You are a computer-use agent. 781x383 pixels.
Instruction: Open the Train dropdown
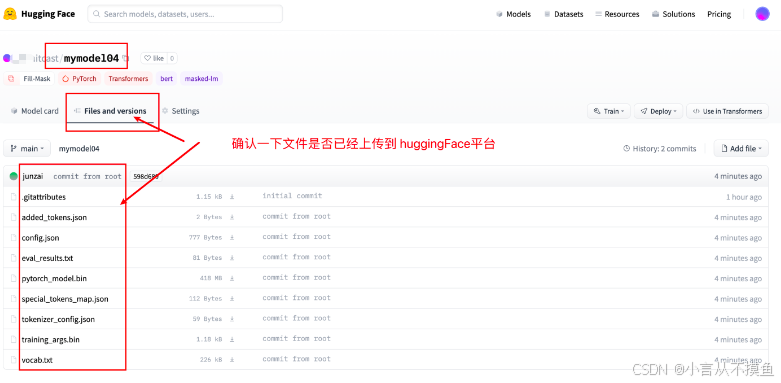[x=609, y=111]
